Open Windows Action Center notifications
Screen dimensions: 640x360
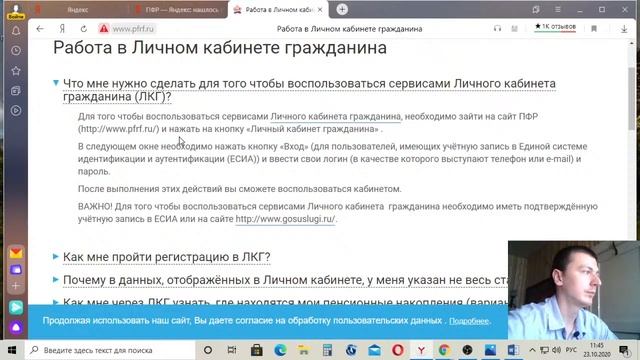pyautogui.click(x=624, y=350)
